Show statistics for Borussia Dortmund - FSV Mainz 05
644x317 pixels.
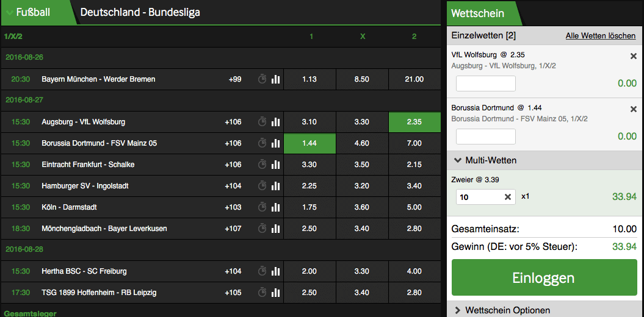[275, 143]
